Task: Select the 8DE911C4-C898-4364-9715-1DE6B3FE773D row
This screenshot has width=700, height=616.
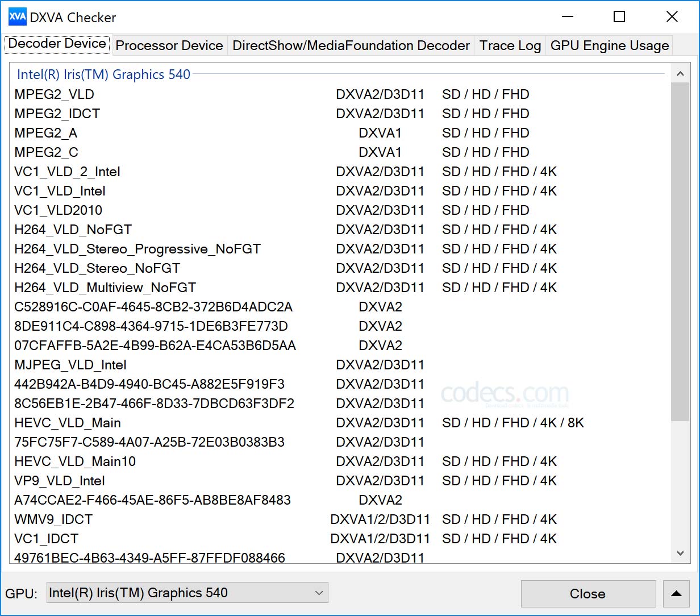Action: click(x=340, y=326)
